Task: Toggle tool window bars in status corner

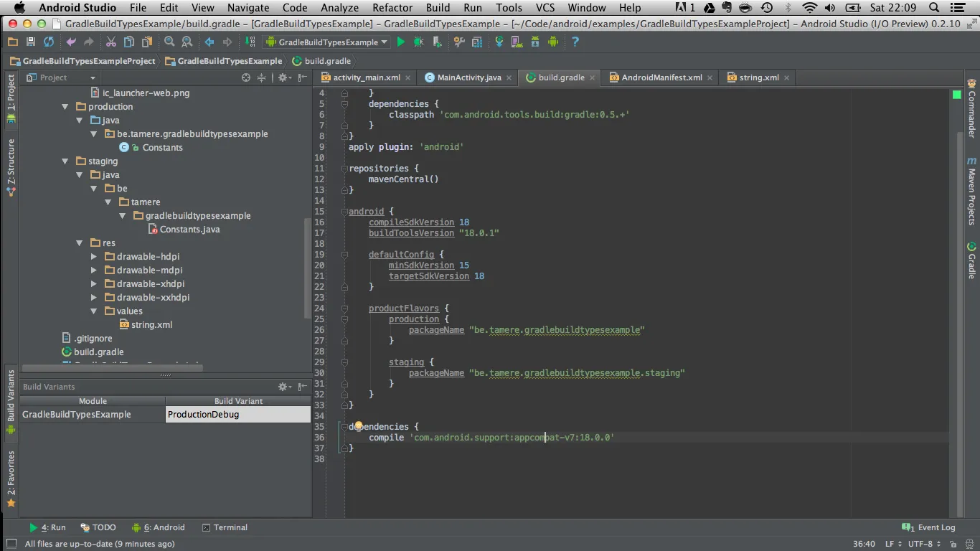Action: [11, 544]
